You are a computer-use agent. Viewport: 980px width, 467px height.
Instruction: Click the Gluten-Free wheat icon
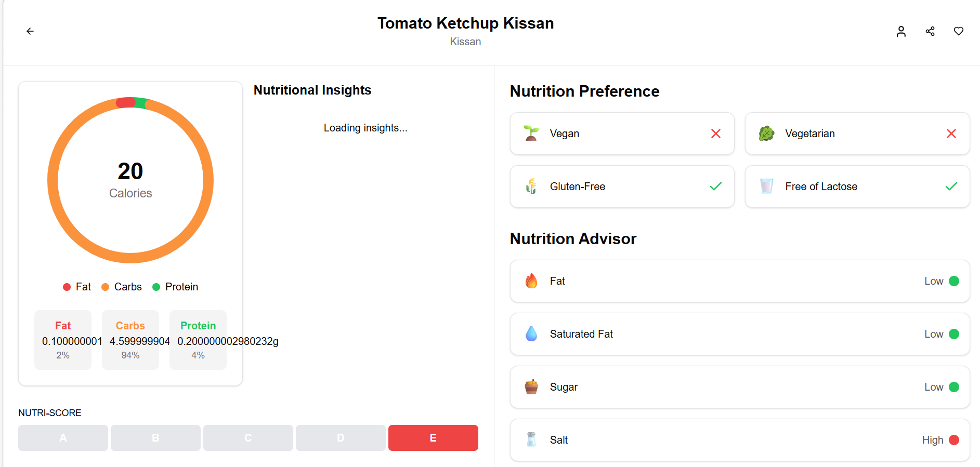click(531, 186)
